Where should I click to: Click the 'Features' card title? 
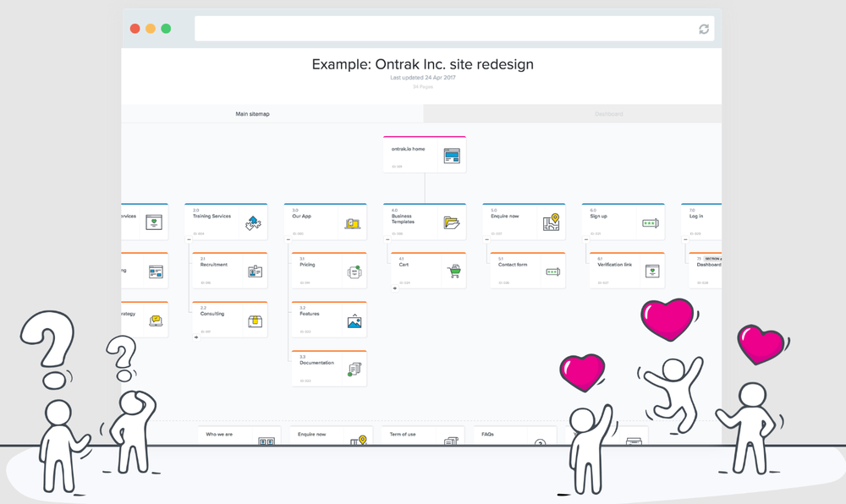point(309,314)
